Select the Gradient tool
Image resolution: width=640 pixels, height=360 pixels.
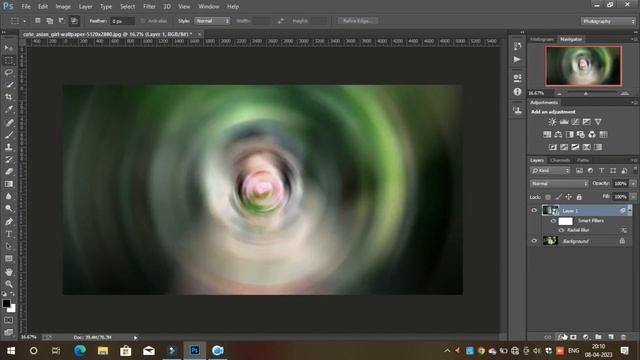[x=9, y=184]
